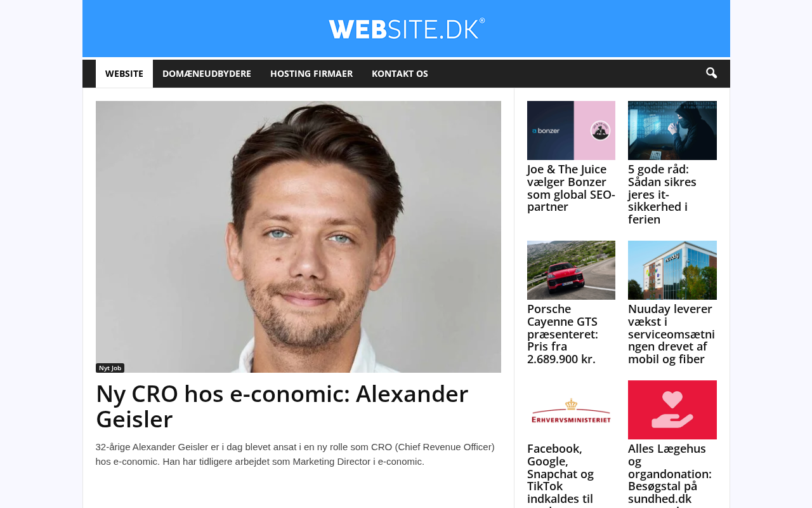Click the Erhvervsministeriet logo thumbnail
Viewport: 812px width, 508px height.
pyautogui.click(x=571, y=410)
